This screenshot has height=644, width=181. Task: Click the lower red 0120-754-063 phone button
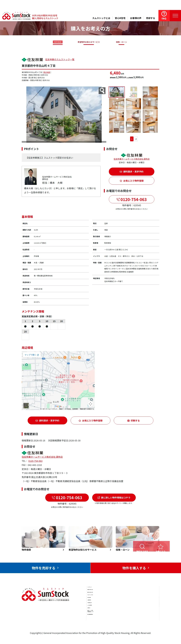(67, 498)
